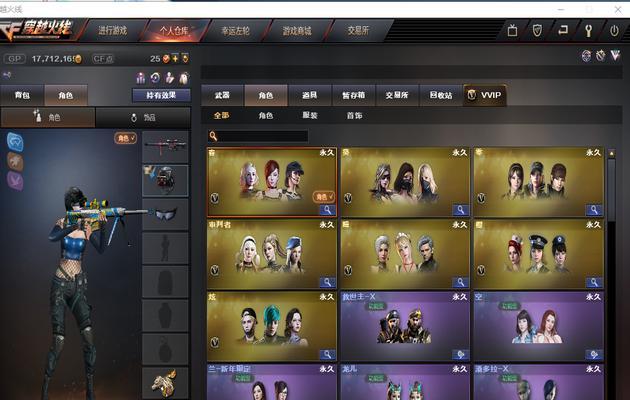Click the blue goggles icon beside character preview

tap(15, 142)
